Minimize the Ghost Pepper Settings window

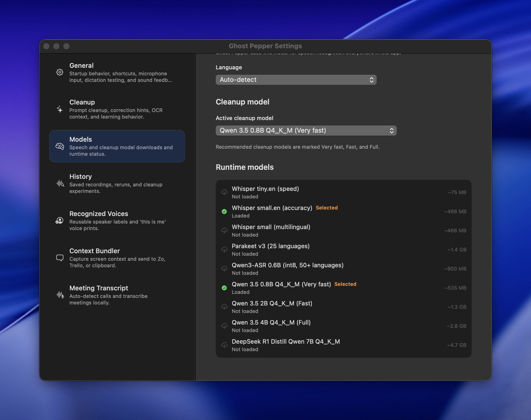(x=56, y=46)
